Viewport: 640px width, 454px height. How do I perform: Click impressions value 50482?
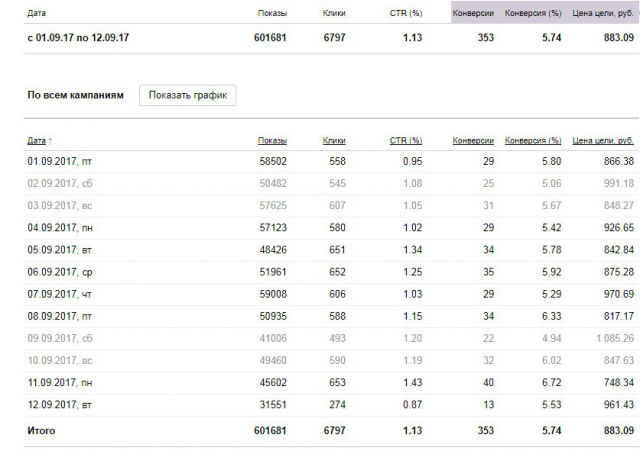pyautogui.click(x=273, y=183)
